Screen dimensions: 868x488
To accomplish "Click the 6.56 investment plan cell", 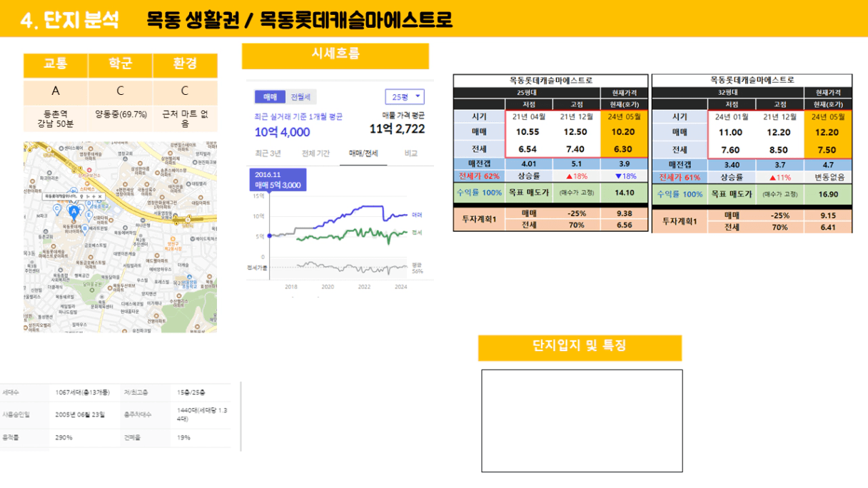I will coord(624,225).
